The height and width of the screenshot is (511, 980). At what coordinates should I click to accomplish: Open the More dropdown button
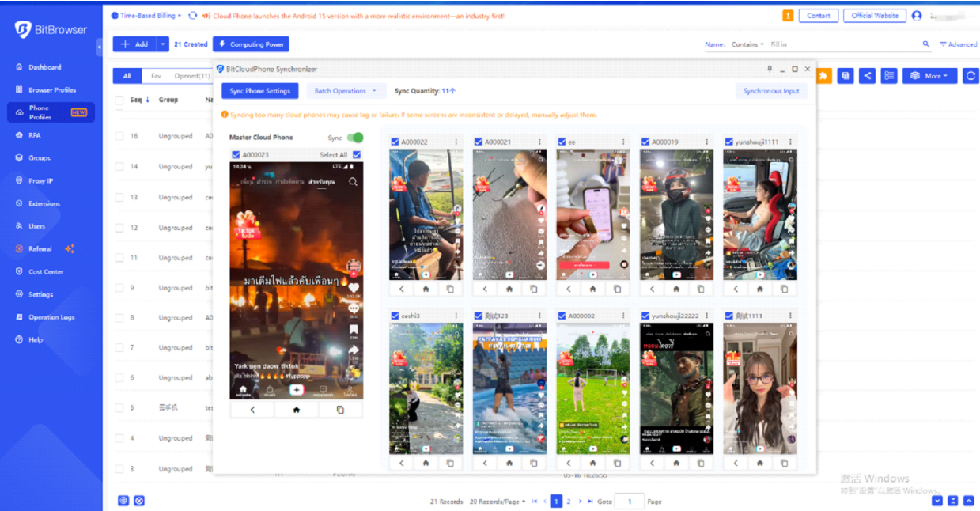(930, 76)
